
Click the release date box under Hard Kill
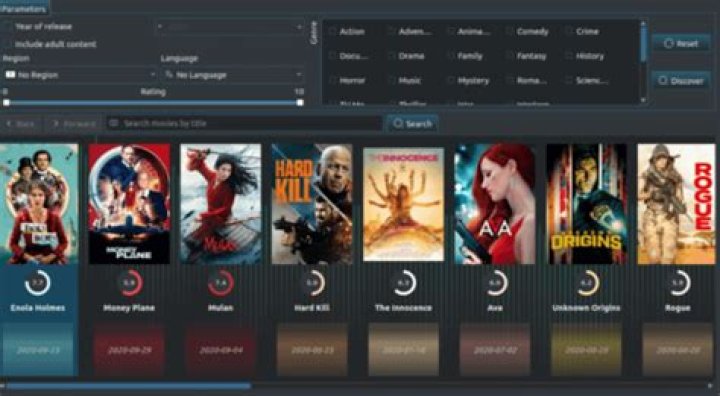click(312, 350)
